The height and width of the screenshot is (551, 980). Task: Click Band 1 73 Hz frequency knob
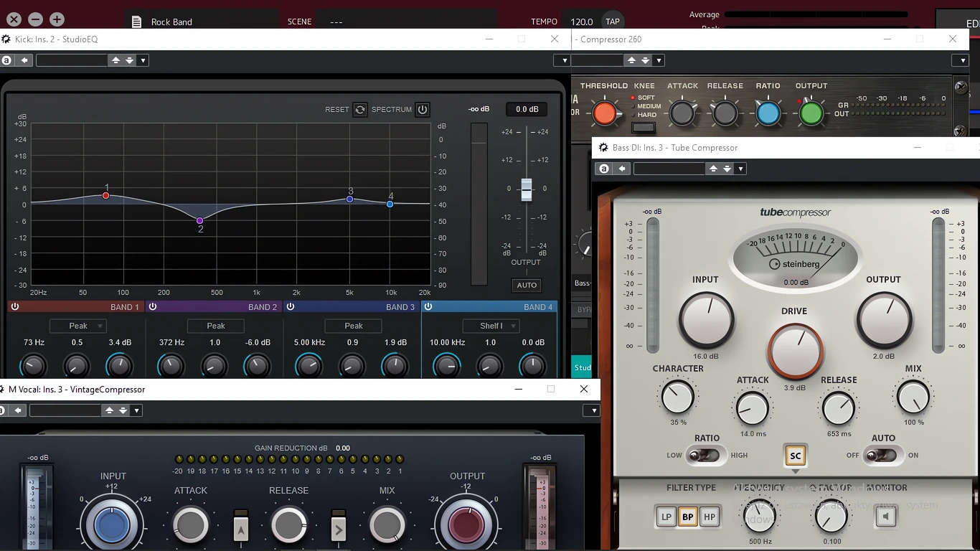click(33, 365)
